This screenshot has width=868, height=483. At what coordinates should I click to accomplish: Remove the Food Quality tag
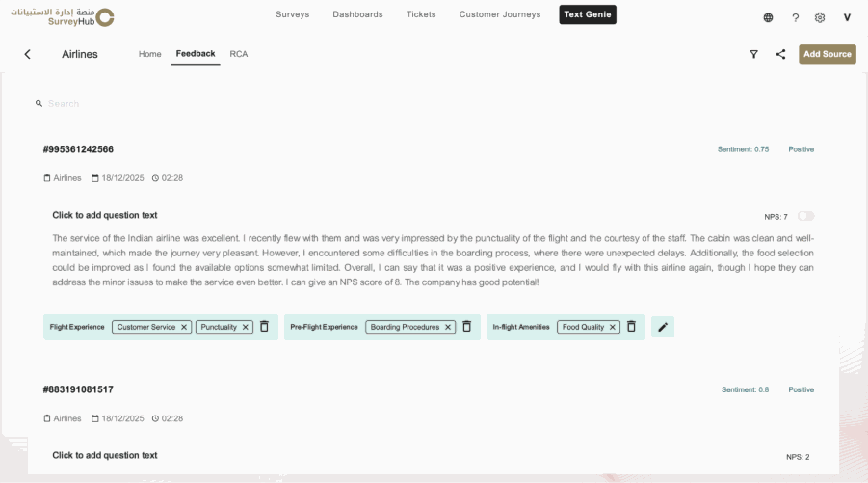coord(613,327)
